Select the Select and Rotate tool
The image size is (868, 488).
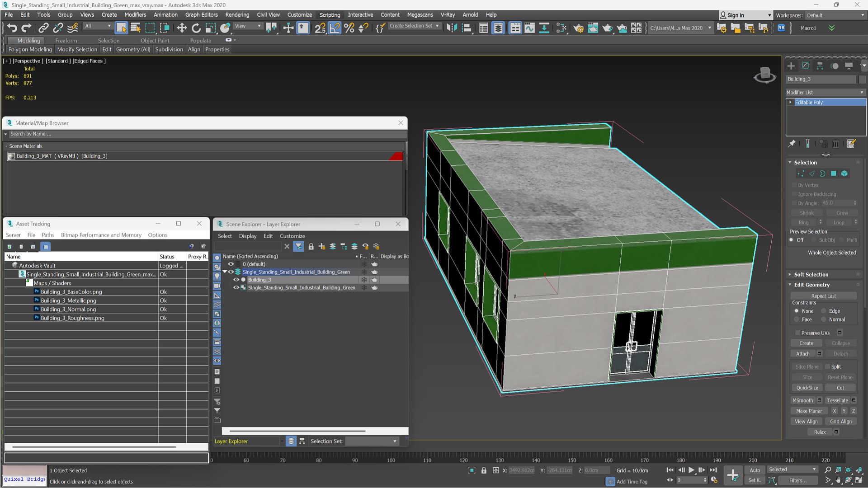pos(196,28)
